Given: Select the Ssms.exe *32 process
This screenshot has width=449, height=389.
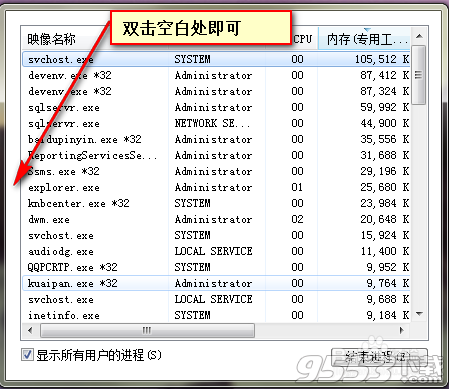Looking at the screenshot, I should click(x=216, y=171).
